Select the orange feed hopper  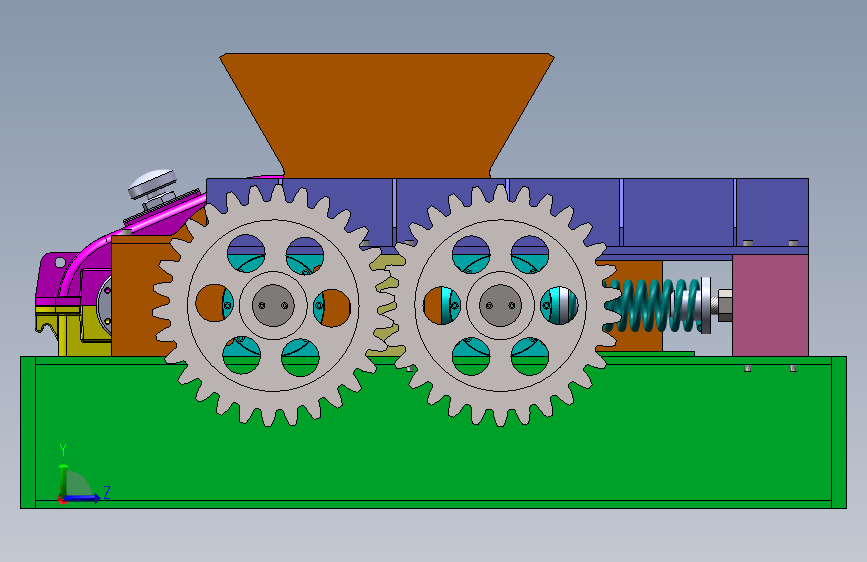387,115
